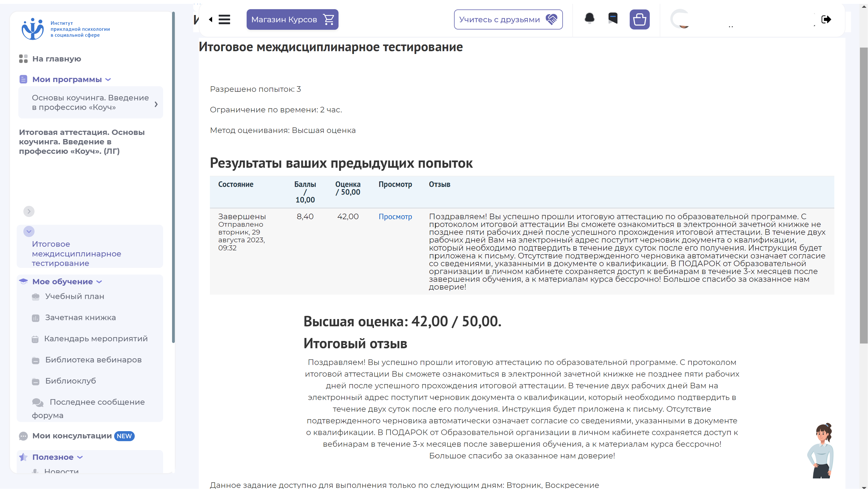868x489 pixels.
Task: Click the На главную grid icon
Action: 23,59
